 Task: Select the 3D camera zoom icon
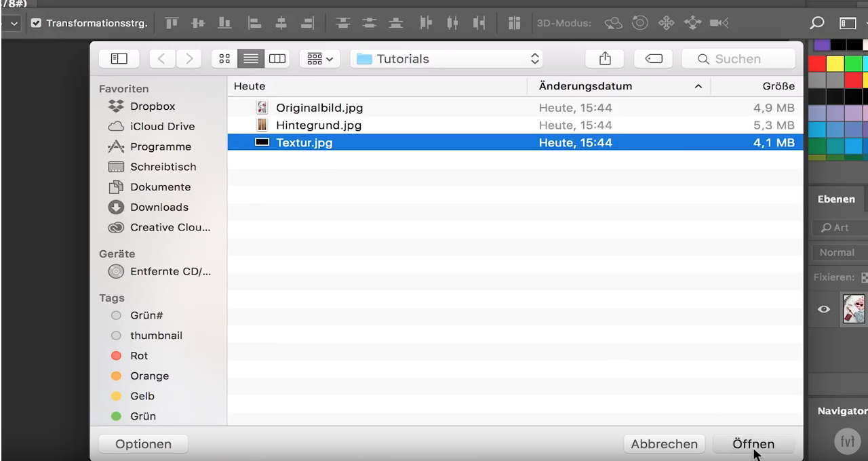(x=719, y=23)
